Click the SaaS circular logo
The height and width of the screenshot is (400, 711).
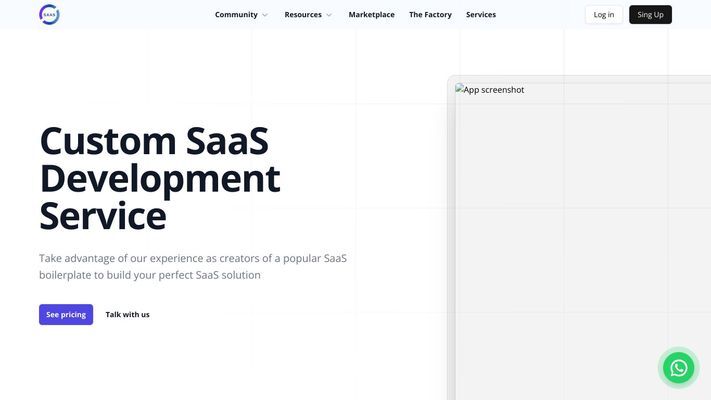[x=49, y=15]
